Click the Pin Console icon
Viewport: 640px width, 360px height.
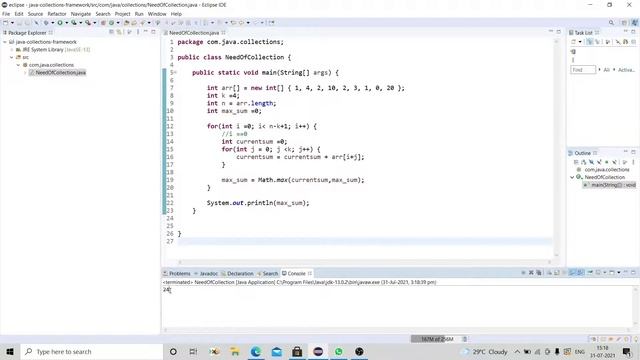click(589, 272)
